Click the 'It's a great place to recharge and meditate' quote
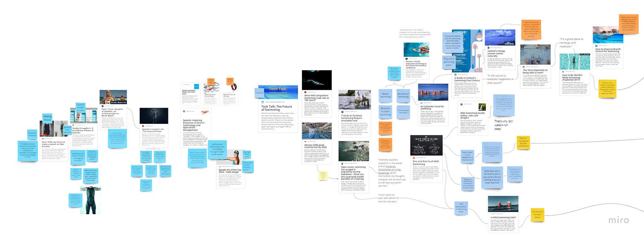 pos(571,43)
